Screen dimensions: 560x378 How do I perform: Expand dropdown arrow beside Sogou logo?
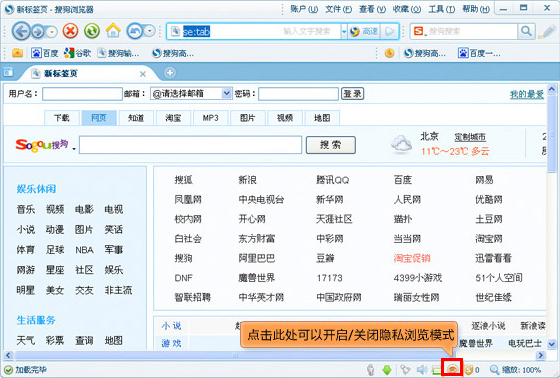[74, 149]
